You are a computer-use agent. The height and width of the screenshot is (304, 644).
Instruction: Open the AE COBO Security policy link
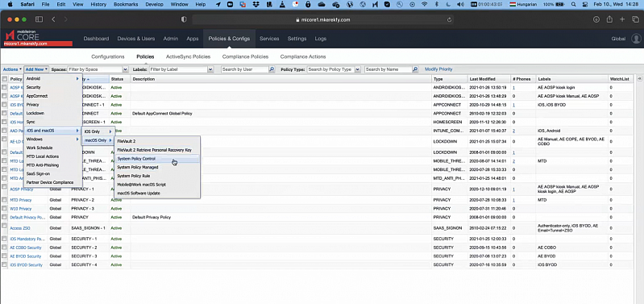point(26,248)
